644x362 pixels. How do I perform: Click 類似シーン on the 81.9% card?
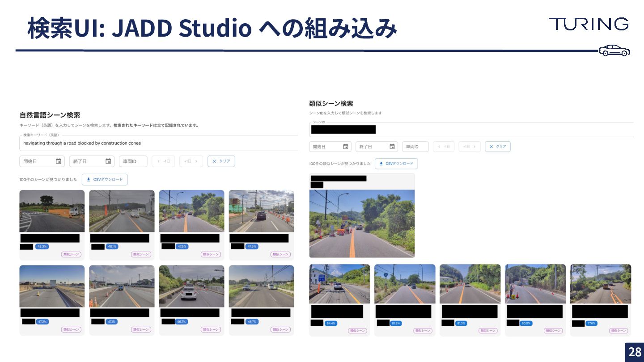(x=423, y=331)
